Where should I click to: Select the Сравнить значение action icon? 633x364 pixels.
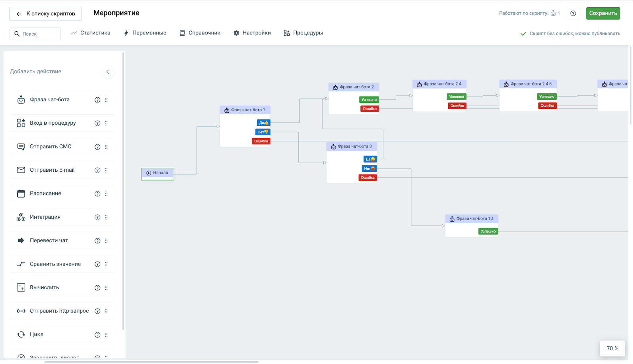pos(21,264)
